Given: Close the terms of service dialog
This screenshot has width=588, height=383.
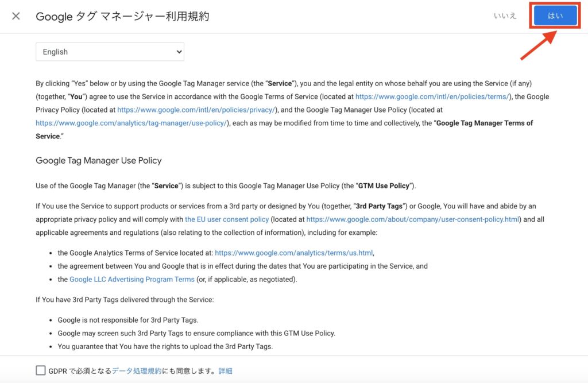Looking at the screenshot, I should [x=16, y=16].
